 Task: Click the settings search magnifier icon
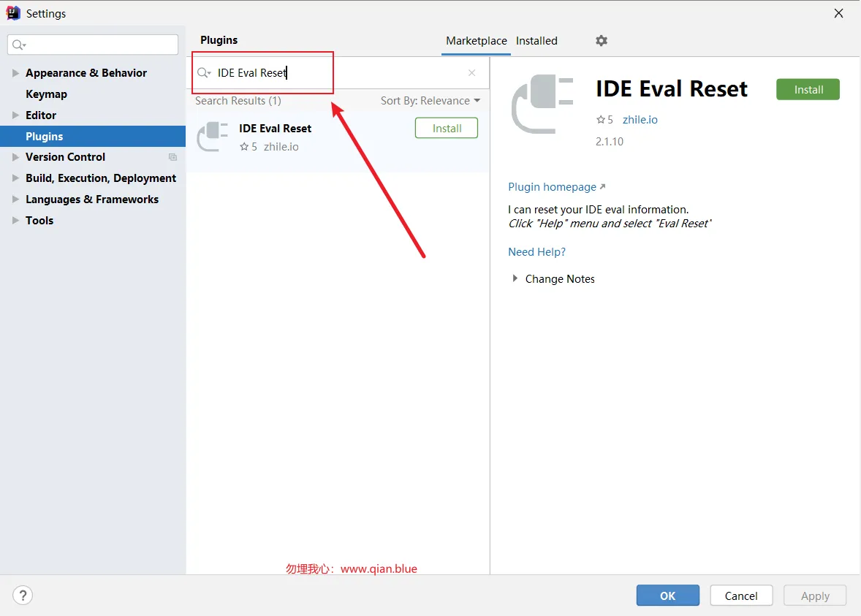19,45
